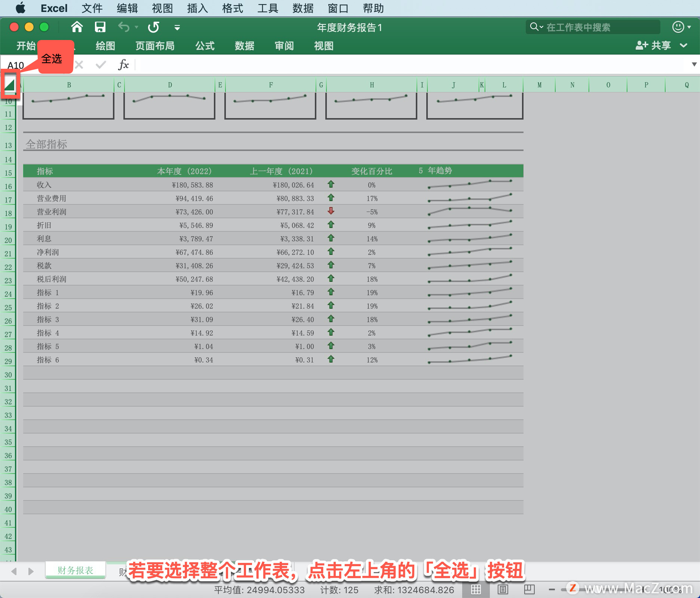Click the 指标 6 row label
The image size is (700, 598).
click(x=48, y=360)
